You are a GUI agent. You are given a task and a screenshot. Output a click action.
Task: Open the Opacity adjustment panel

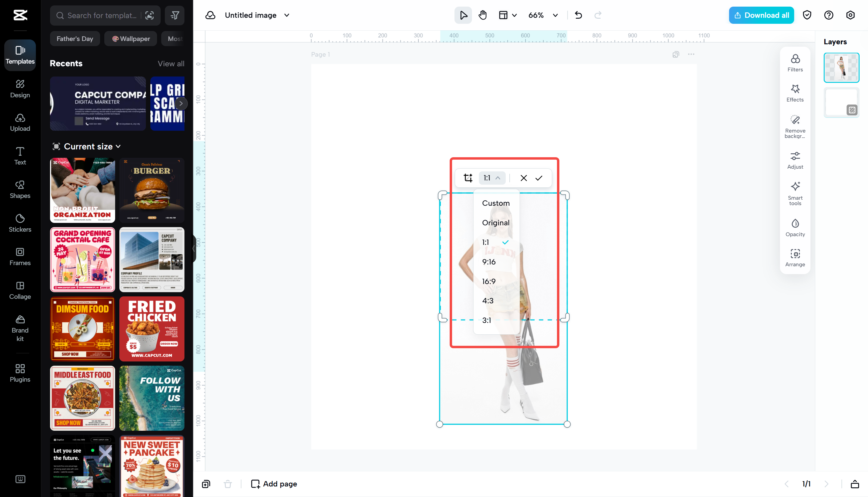point(795,227)
